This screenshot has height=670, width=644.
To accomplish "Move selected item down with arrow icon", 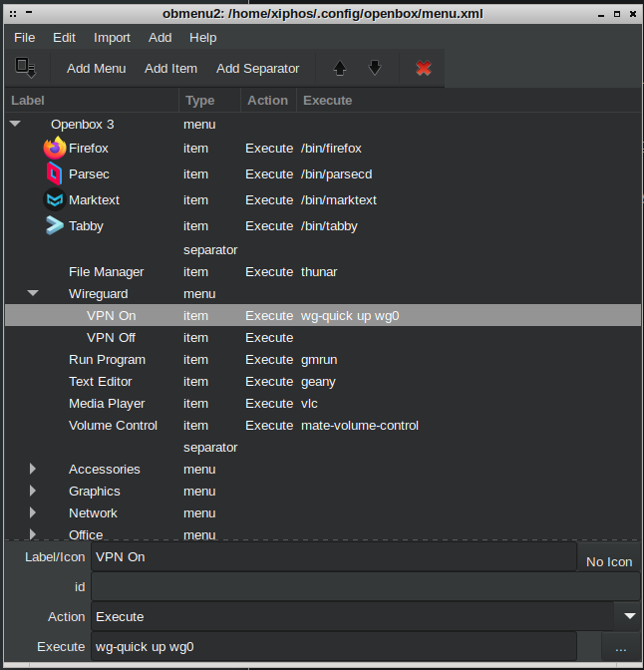I will pyautogui.click(x=375, y=68).
